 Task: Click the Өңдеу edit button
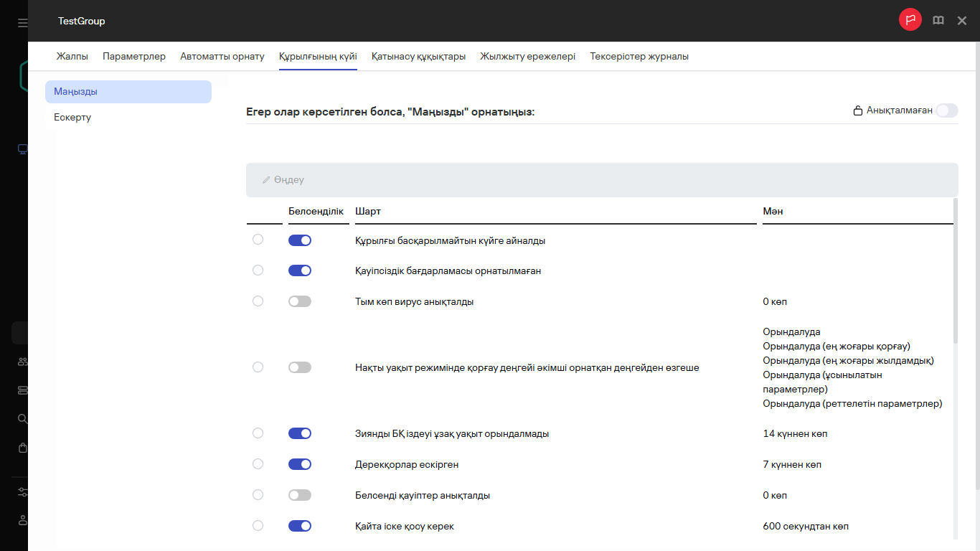tap(283, 180)
